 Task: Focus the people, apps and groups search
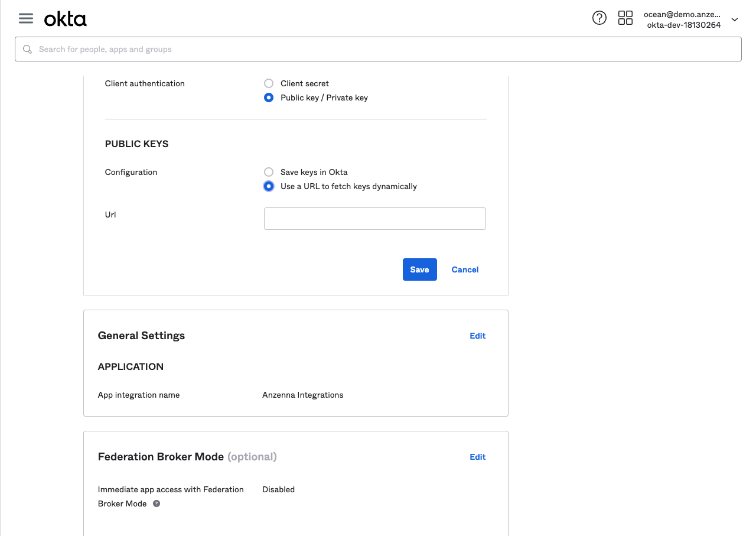[378, 50]
